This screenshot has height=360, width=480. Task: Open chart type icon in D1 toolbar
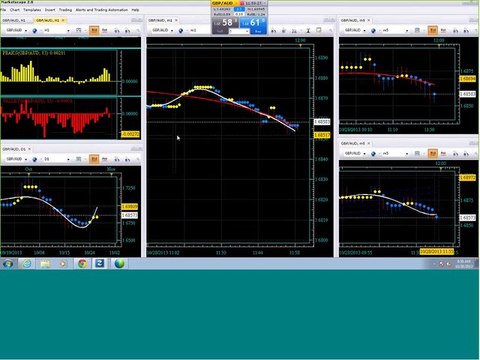(x=79, y=159)
